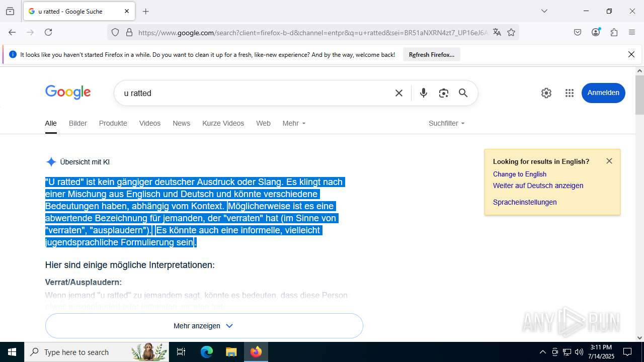Click the taskbar search field
Screen dimensions: 644x362
point(97,352)
